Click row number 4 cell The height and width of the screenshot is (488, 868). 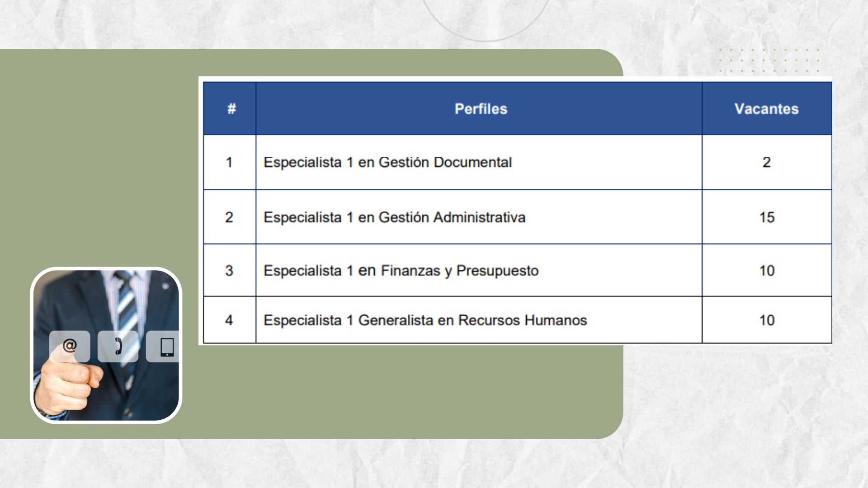point(230,320)
